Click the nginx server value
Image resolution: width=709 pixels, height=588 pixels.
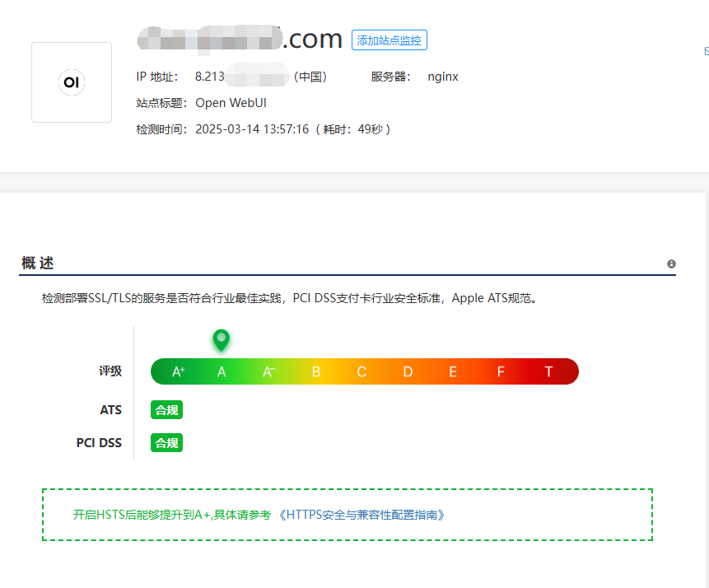(x=443, y=77)
